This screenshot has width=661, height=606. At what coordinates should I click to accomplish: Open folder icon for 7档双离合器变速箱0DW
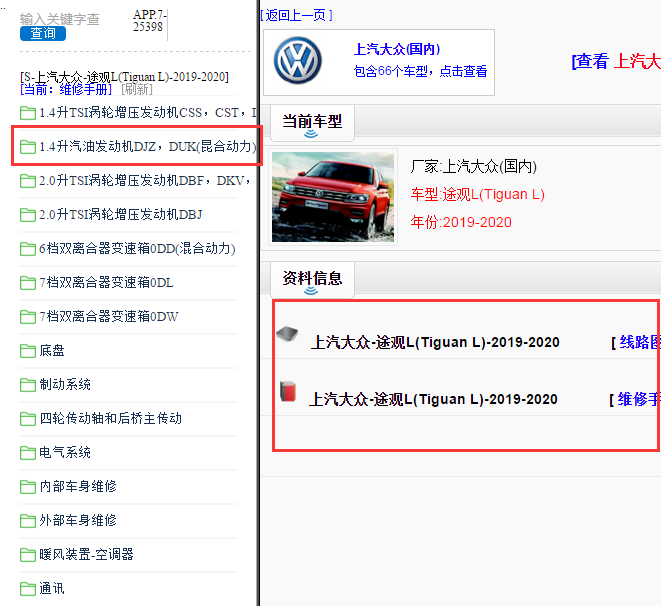click(28, 316)
